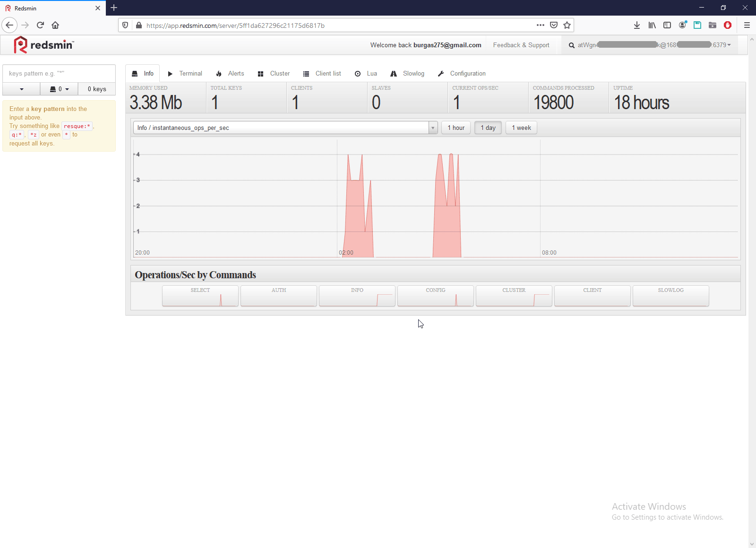
Task: Toggle sidebar view icon
Action: pos(667,25)
